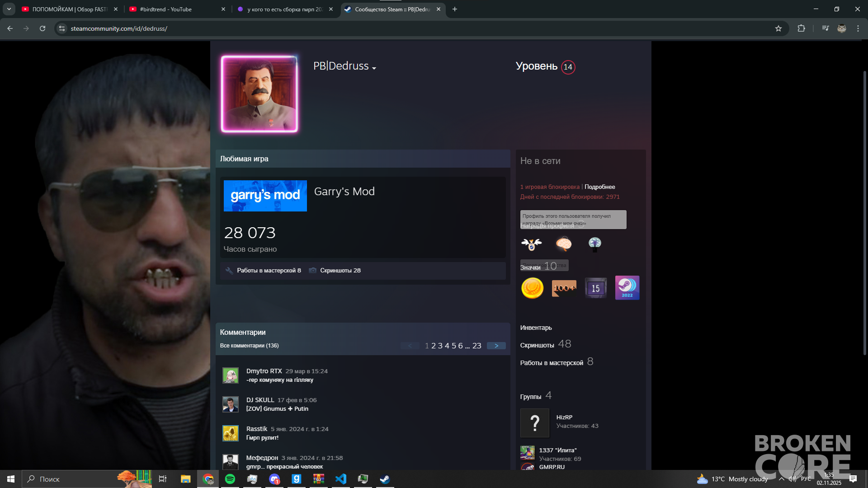Image resolution: width=868 pixels, height=488 pixels.
Task: Click the Garry's Mod game thumbnail
Action: coord(265,196)
